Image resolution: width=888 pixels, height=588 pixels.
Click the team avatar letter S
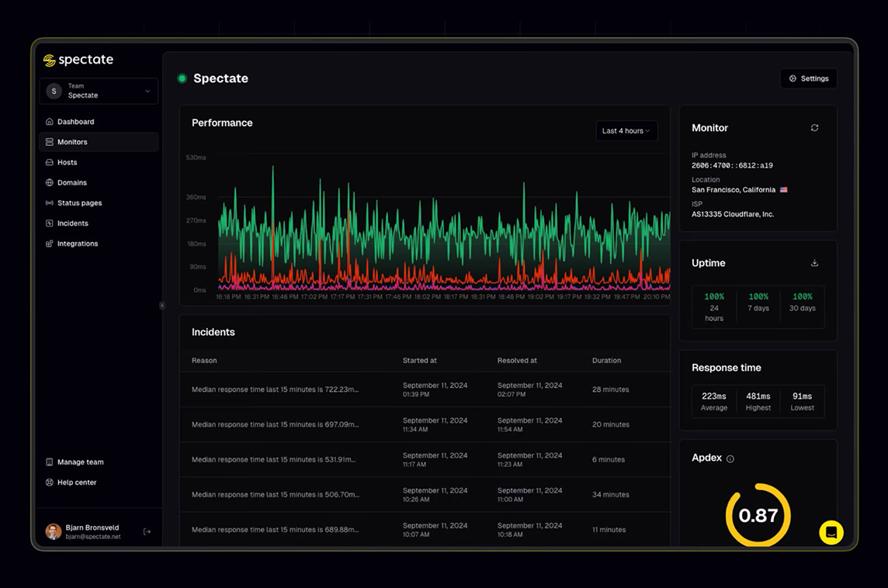point(54,91)
